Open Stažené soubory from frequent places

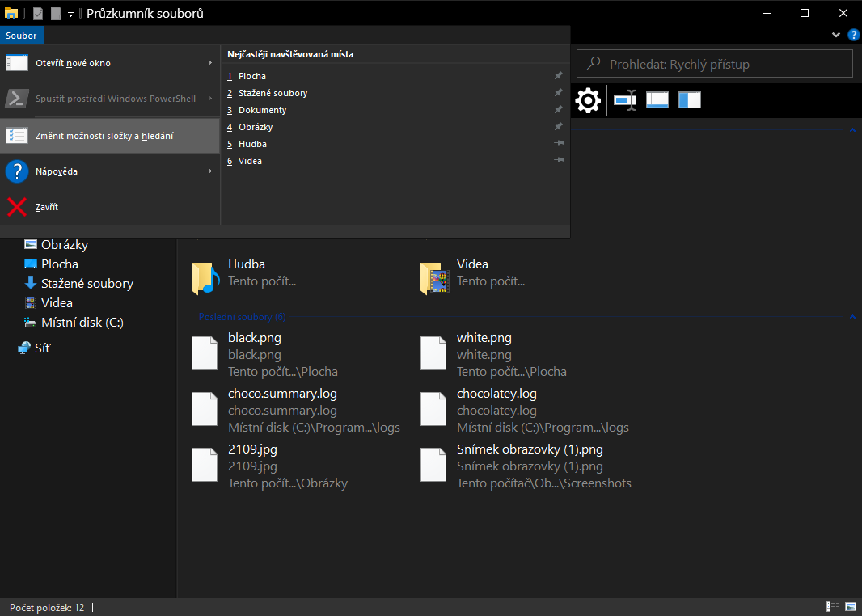point(273,93)
